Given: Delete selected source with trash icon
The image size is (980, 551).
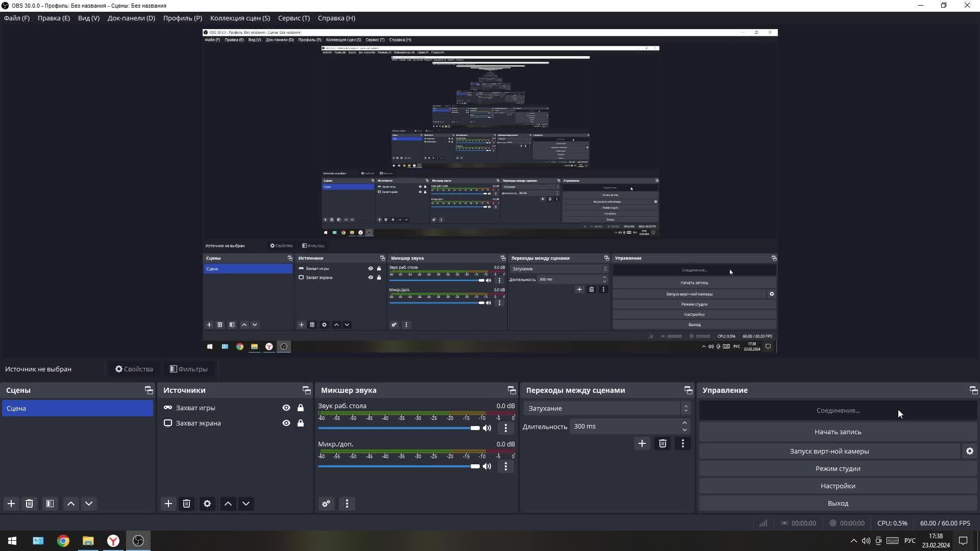Looking at the screenshot, I should (x=187, y=504).
